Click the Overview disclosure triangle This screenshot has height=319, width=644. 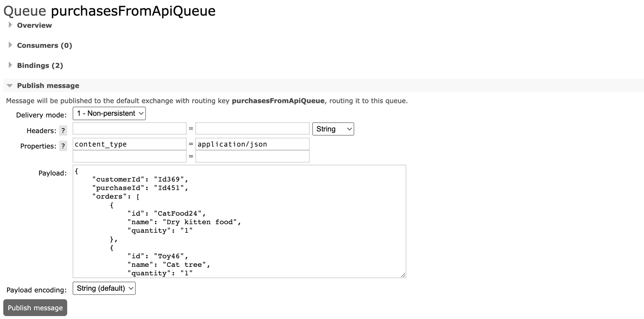click(x=10, y=24)
